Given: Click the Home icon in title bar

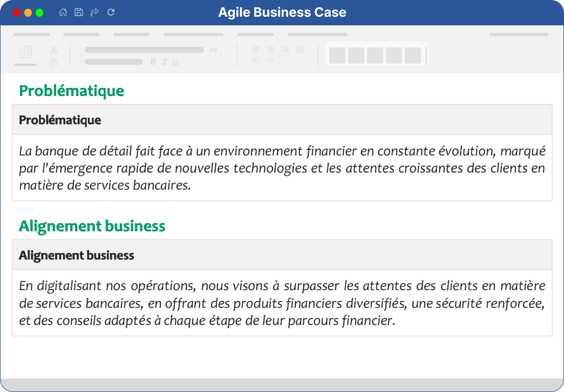Looking at the screenshot, I should [x=63, y=12].
